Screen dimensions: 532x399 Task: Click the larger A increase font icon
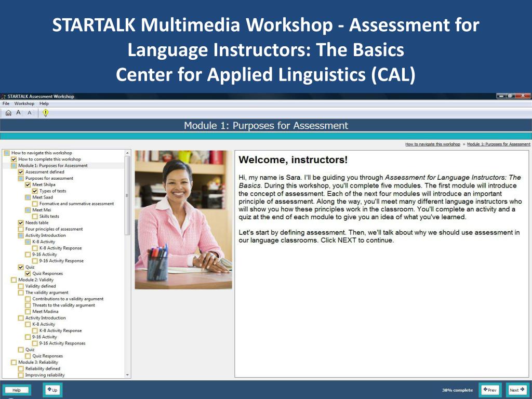(18, 113)
